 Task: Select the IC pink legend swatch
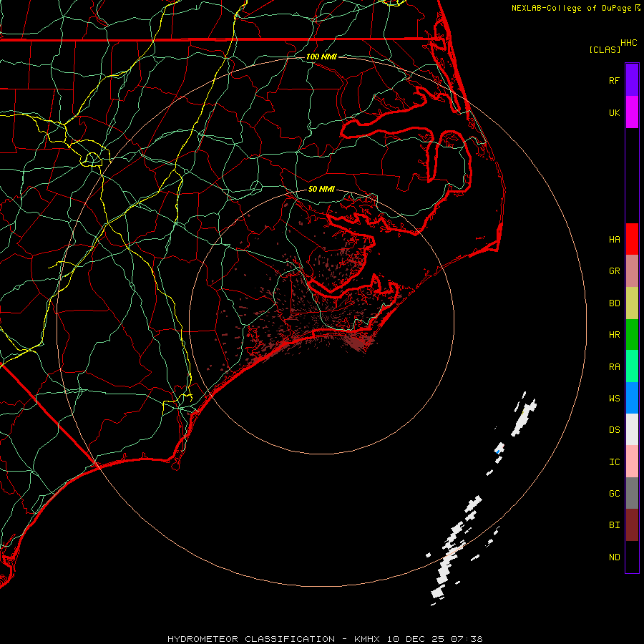point(632,462)
